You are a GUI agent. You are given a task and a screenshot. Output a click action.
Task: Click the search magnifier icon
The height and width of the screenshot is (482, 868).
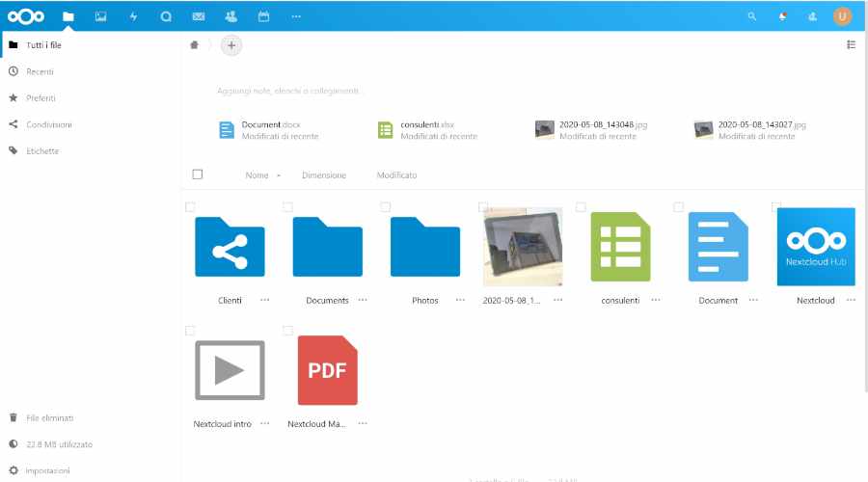pos(752,16)
